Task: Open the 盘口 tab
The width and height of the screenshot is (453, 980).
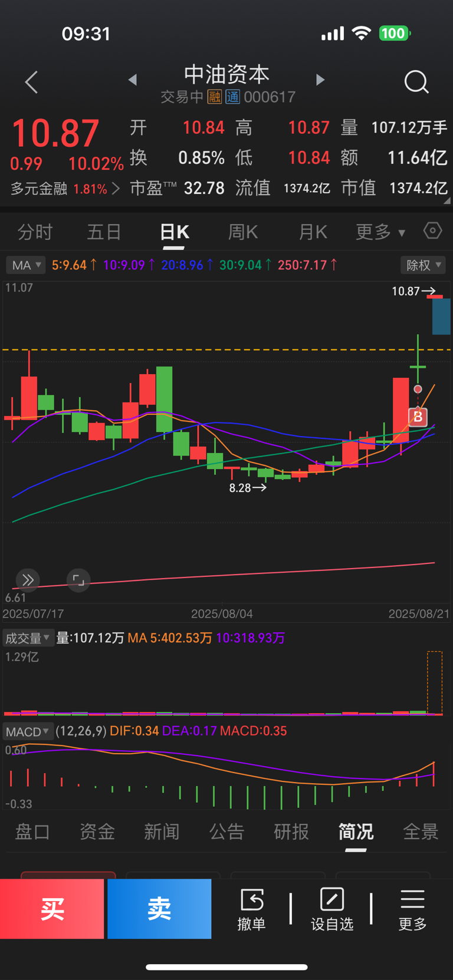Action: (32, 831)
